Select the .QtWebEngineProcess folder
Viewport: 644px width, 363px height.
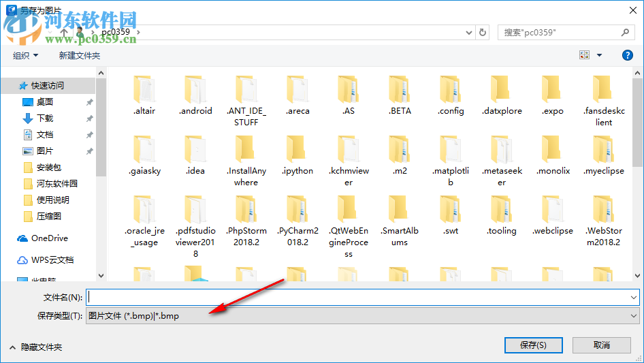coord(349,227)
